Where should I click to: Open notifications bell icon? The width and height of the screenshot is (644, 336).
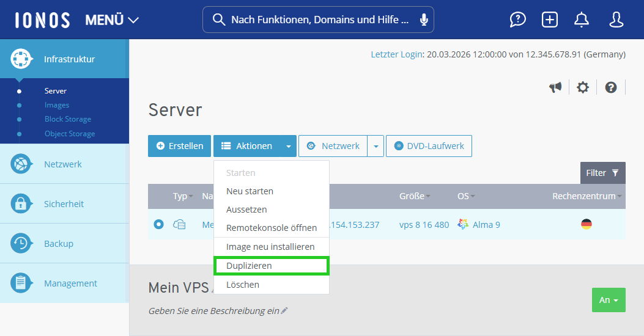coord(581,20)
